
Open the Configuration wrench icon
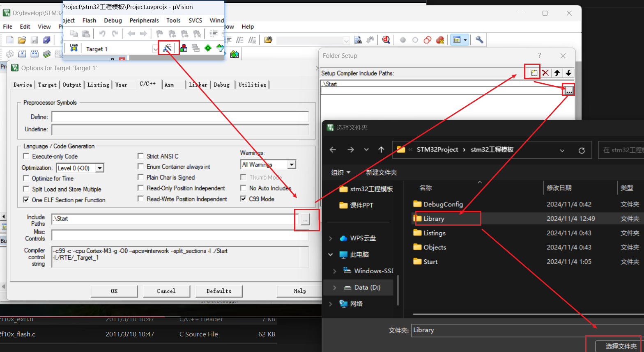pyautogui.click(x=479, y=40)
